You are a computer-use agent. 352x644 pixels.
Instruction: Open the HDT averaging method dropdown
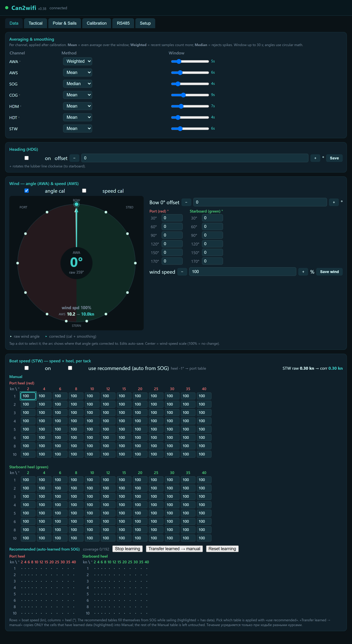pyautogui.click(x=77, y=117)
